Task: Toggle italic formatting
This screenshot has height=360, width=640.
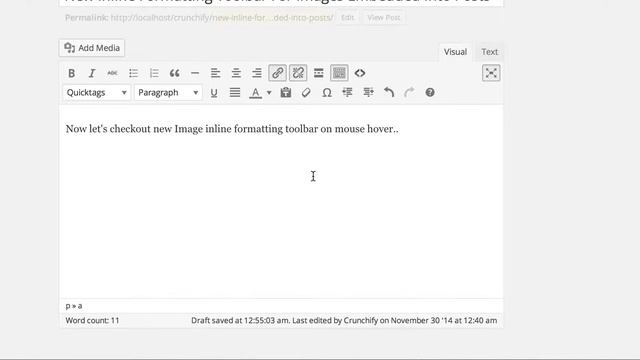Action: pos(92,73)
